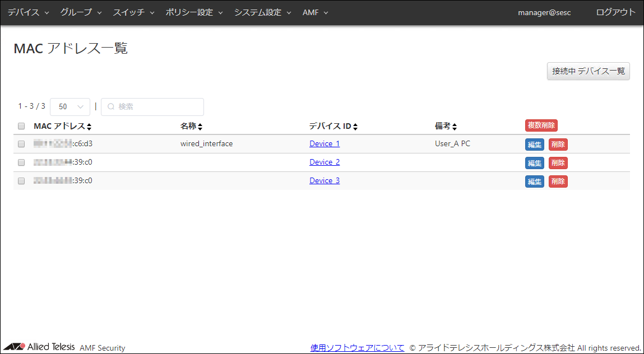Check the row ending in c6:d3
This screenshot has width=644, height=354.
pyautogui.click(x=21, y=144)
